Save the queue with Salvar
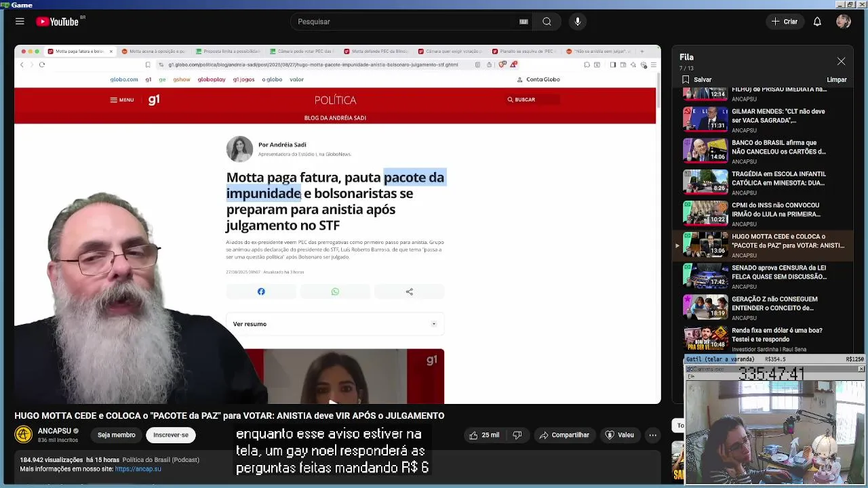This screenshot has width=868, height=488. click(x=697, y=80)
